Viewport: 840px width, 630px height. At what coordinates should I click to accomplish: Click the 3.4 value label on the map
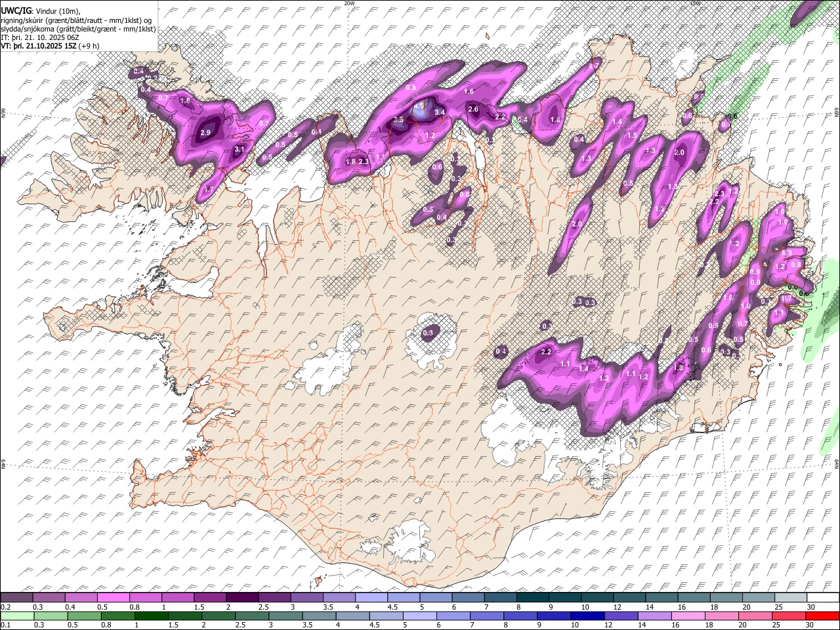tap(440, 113)
